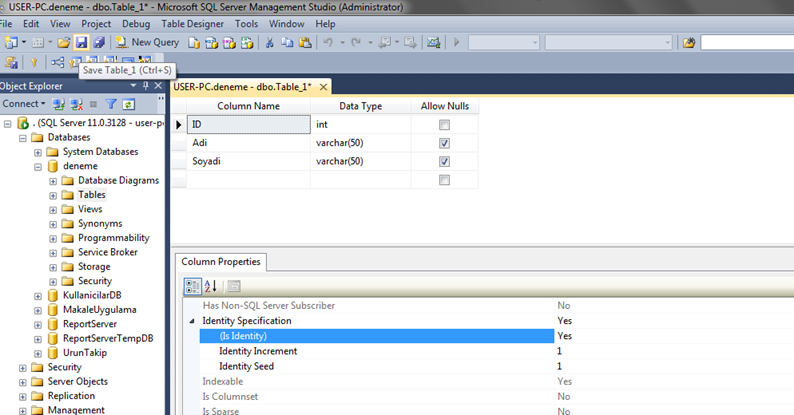The image size is (794, 415).
Task: Uncheck Allow Nulls for Soyadi column
Action: [444, 161]
